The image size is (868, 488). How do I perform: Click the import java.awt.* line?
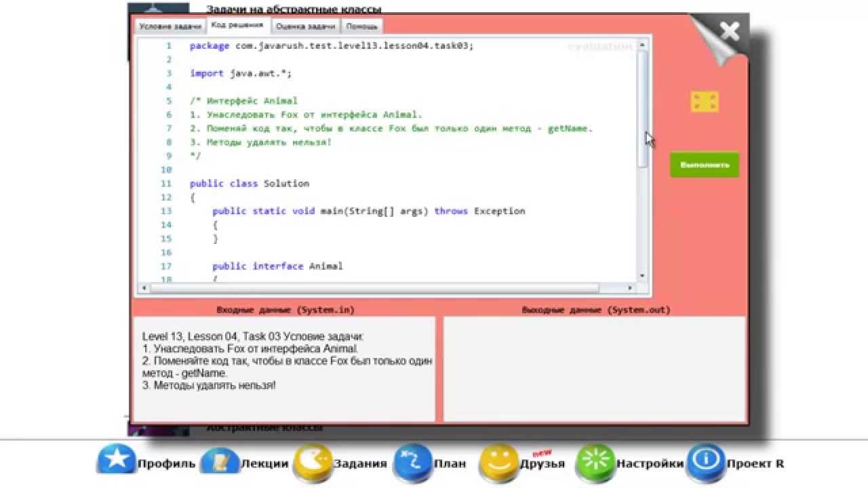tap(241, 73)
